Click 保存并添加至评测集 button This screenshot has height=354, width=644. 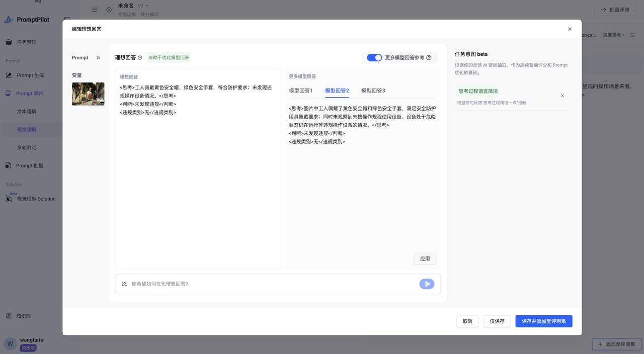coord(544,321)
